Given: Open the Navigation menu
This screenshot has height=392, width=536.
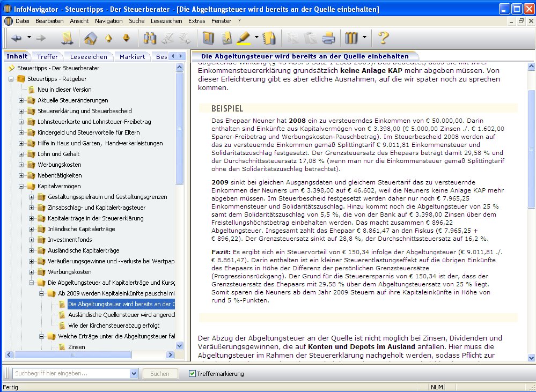Looking at the screenshot, I should click(109, 21).
